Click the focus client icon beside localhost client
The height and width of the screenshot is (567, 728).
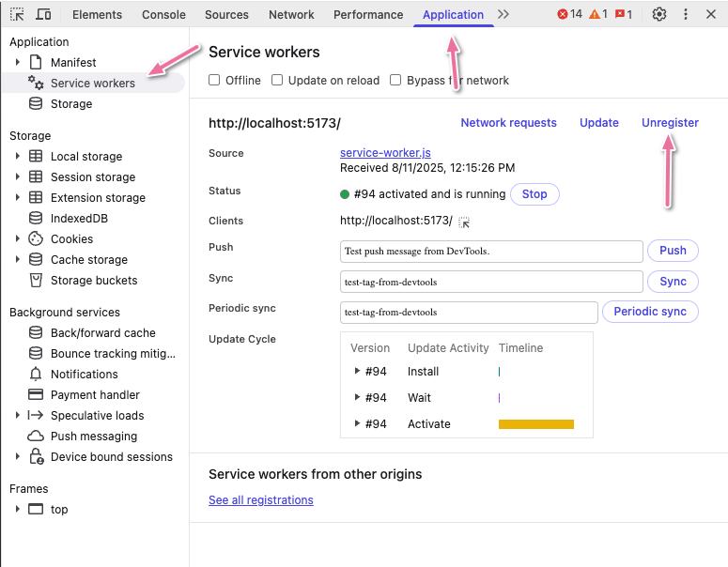click(x=464, y=222)
